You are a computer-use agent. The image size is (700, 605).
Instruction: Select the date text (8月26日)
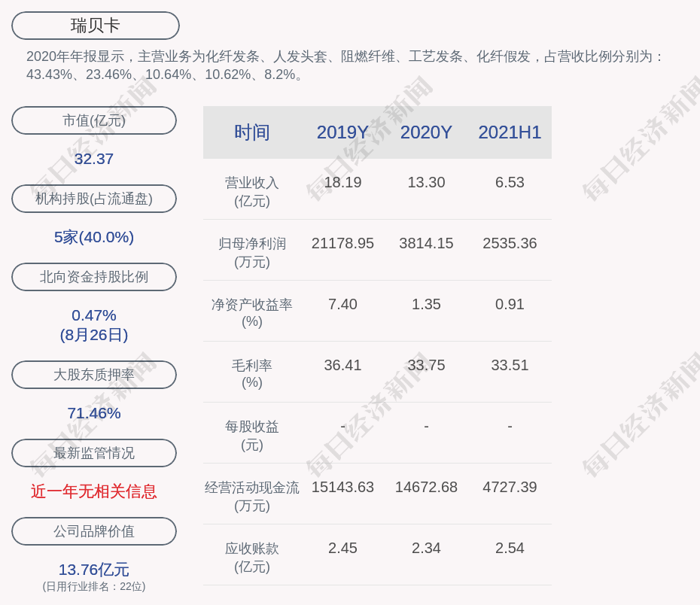[94, 335]
